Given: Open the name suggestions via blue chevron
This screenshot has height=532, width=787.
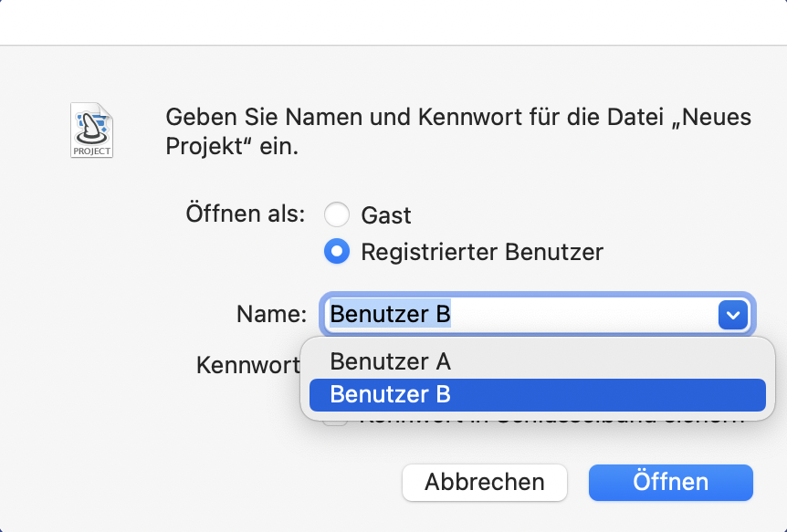Looking at the screenshot, I should 733,314.
